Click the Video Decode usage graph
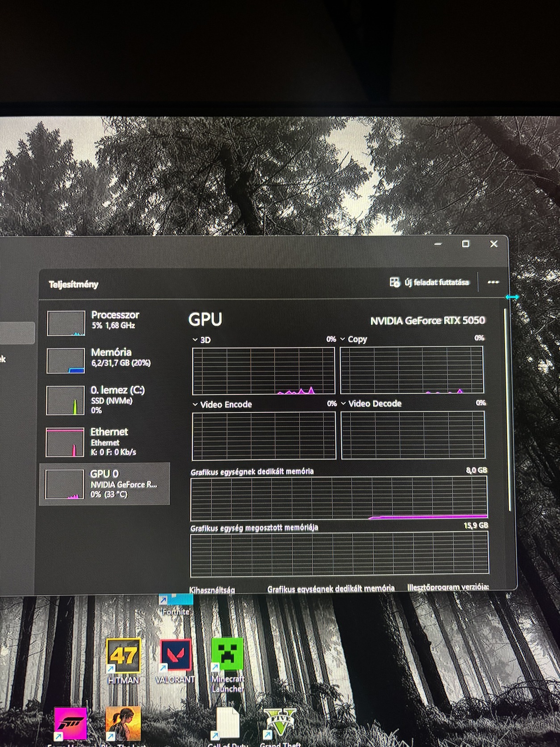560x747 pixels. (x=413, y=435)
